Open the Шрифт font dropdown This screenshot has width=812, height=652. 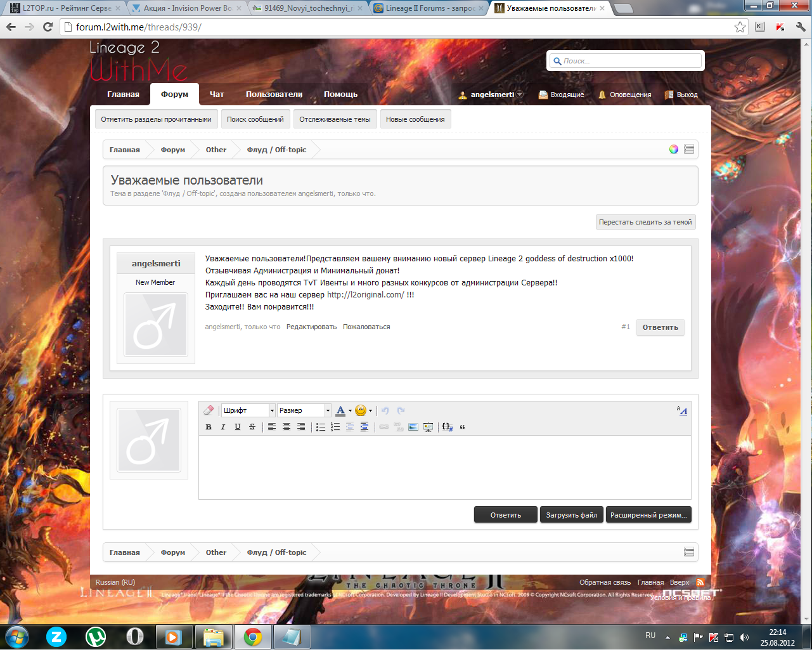[248, 410]
